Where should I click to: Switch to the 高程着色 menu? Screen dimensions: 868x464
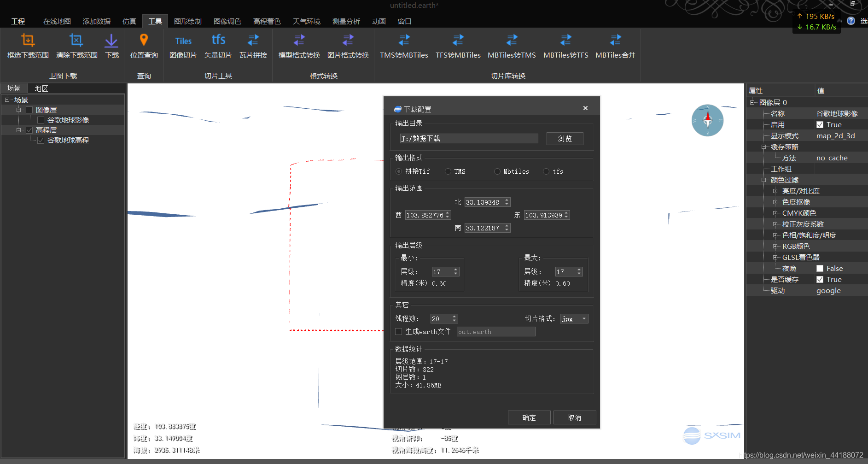[x=267, y=21]
